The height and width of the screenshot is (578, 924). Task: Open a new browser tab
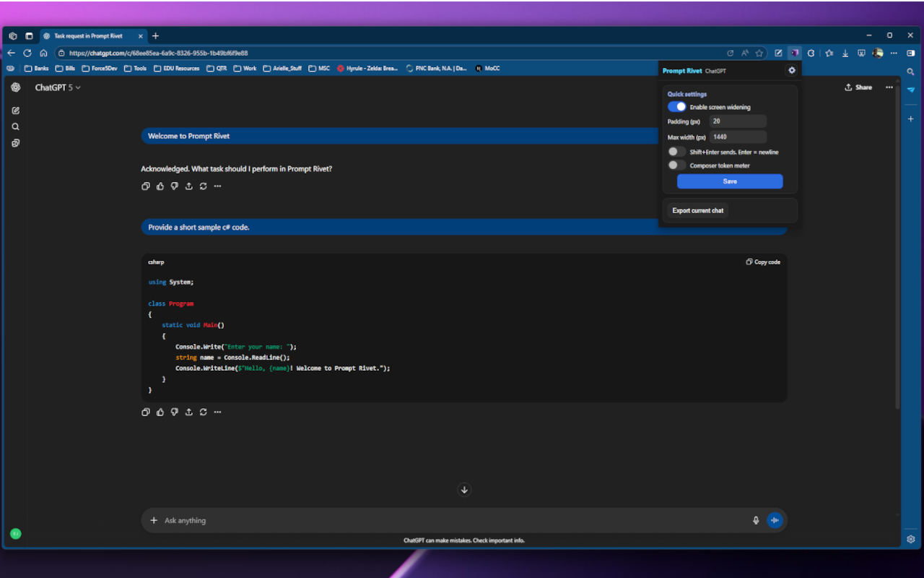(x=155, y=36)
